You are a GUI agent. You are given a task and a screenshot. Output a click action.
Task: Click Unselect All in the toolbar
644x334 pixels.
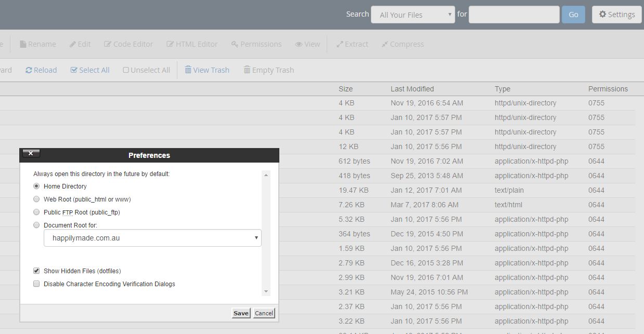click(x=146, y=70)
